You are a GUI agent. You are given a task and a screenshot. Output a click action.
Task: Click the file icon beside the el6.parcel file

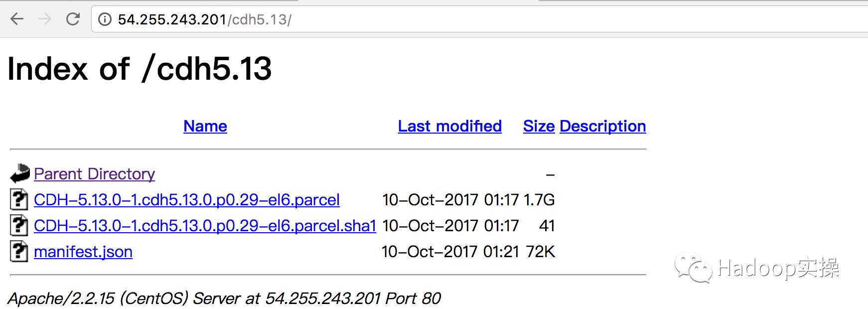[19, 200]
